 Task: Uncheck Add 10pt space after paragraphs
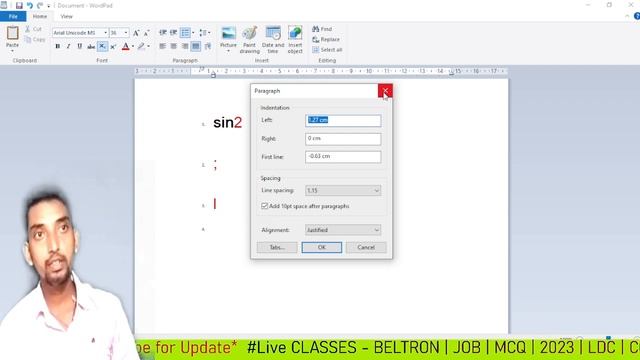(x=264, y=206)
